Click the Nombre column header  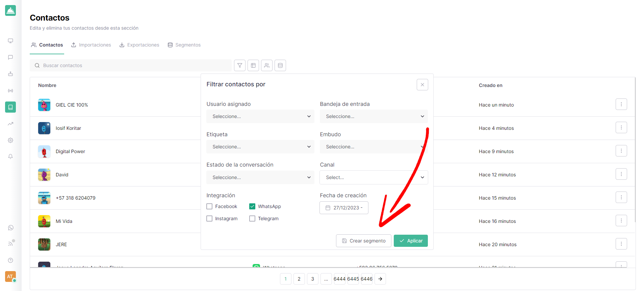(47, 85)
